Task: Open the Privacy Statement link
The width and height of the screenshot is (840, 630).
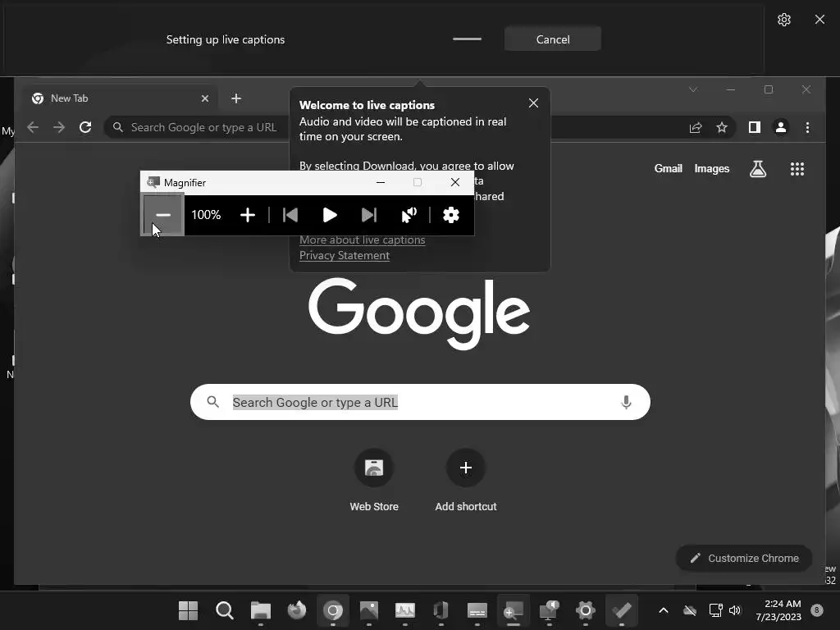Action: pyautogui.click(x=345, y=256)
